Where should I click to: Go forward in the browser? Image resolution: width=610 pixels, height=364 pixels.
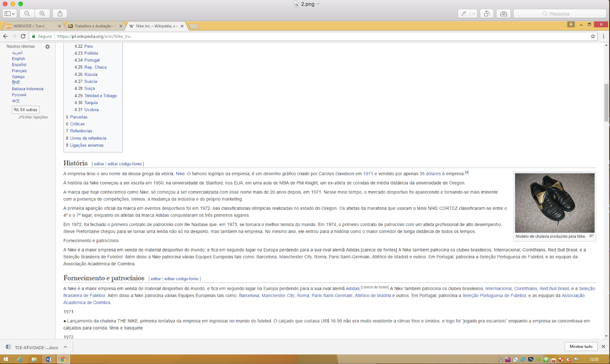[x=14, y=36]
